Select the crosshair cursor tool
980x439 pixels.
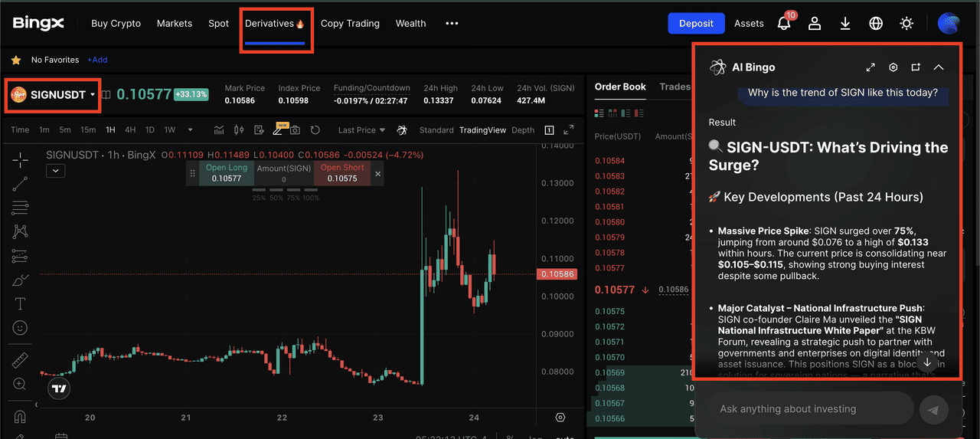21,160
